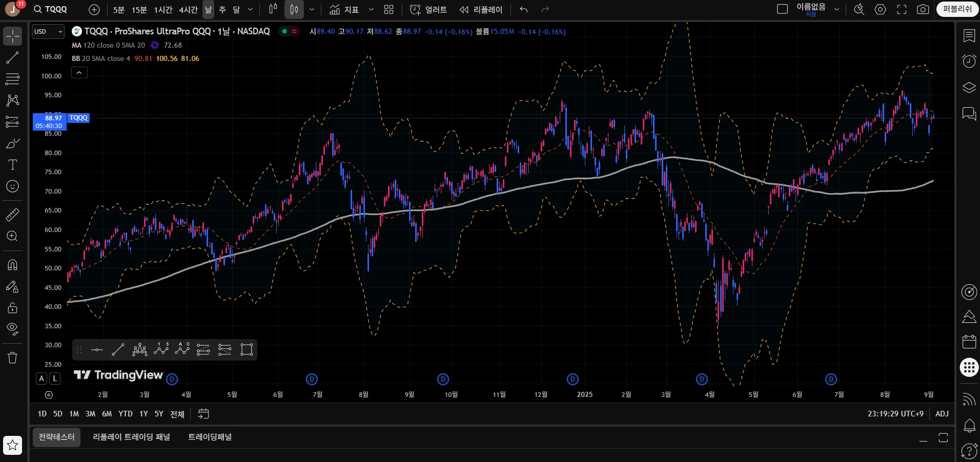Toggle lock all drawings padlock
The image size is (980, 462).
pyautogui.click(x=12, y=308)
